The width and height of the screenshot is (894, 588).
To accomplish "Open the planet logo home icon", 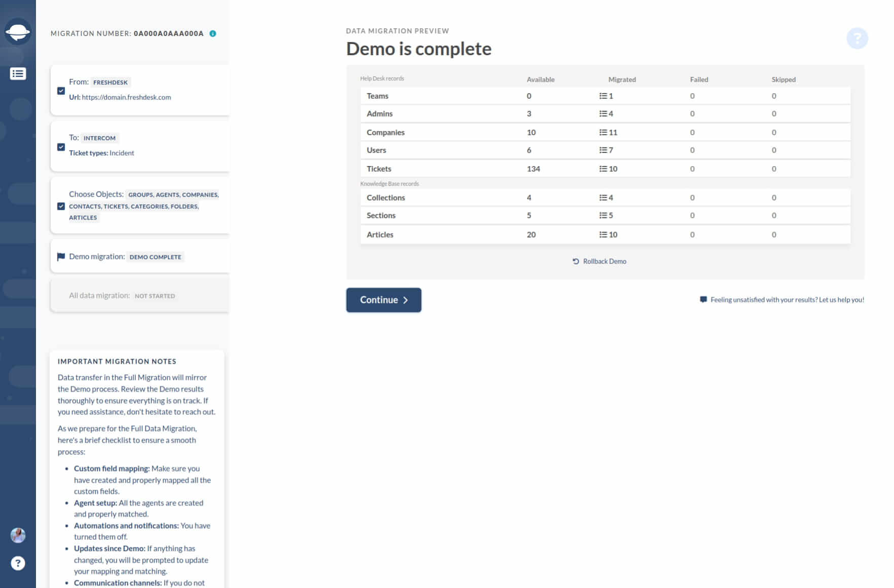I will click(18, 32).
